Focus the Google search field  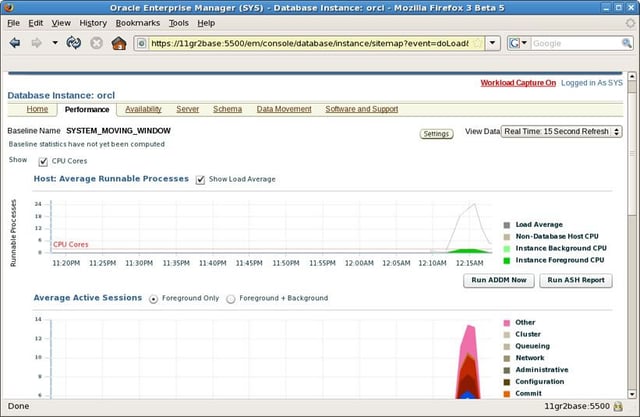click(576, 43)
